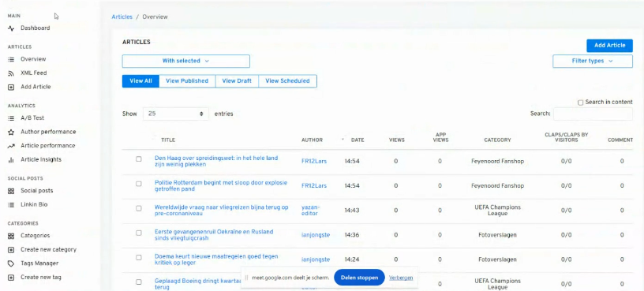Click Feyenoord Fanshop in Politie Rotterdam row
This screenshot has width=644, height=291.
(x=497, y=186)
